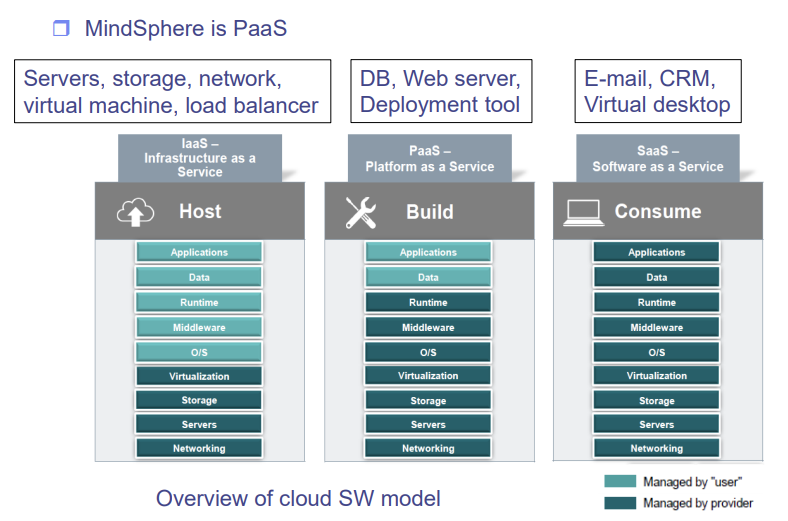Viewport: 788px width, 521px height.
Task: Select the PaaS – Platform as a Service tab
Action: (430, 158)
